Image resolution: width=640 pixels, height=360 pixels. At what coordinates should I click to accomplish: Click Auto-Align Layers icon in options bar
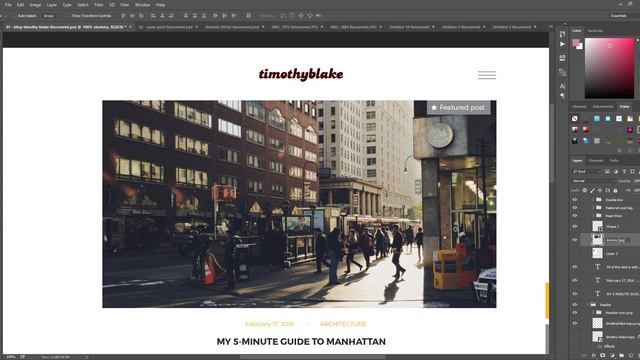(249, 16)
